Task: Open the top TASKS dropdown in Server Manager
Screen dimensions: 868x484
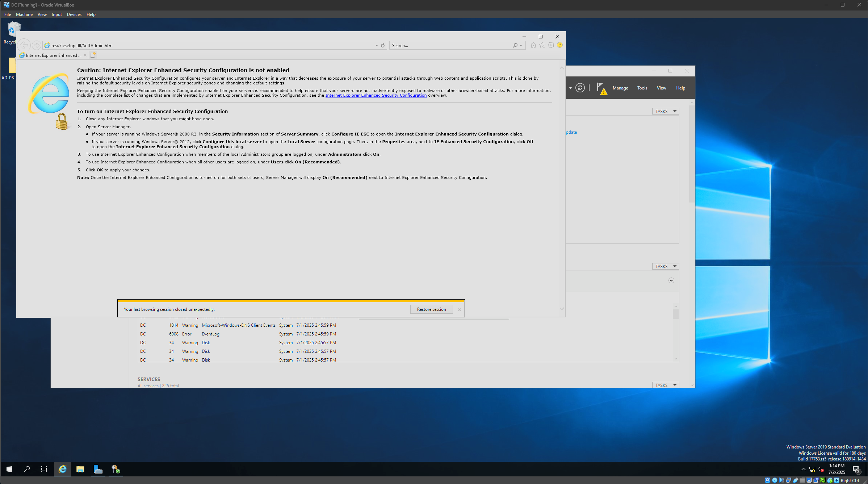Action: pos(666,111)
